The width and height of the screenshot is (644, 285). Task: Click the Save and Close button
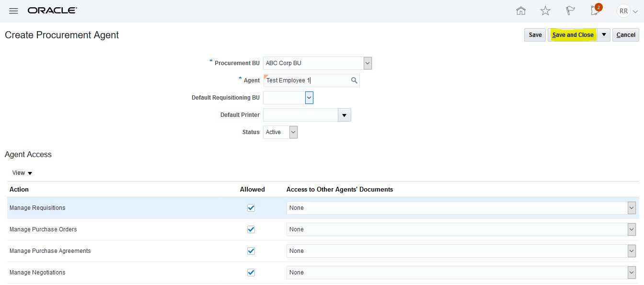point(574,34)
